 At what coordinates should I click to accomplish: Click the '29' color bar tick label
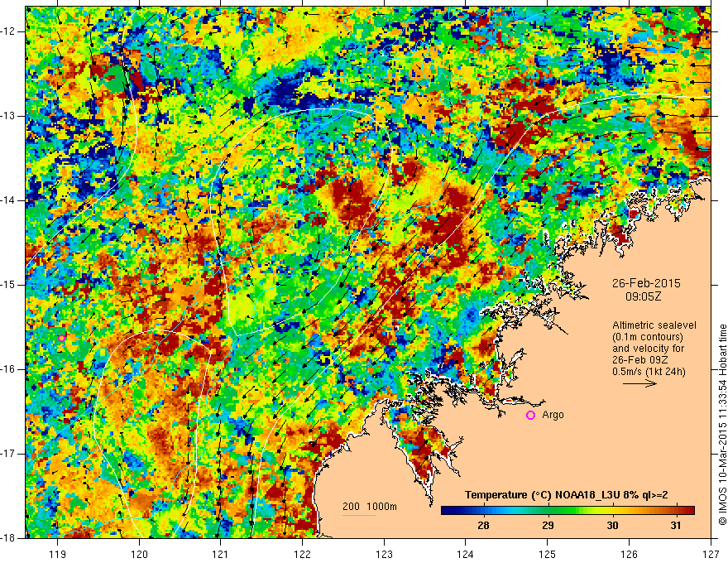point(548,526)
